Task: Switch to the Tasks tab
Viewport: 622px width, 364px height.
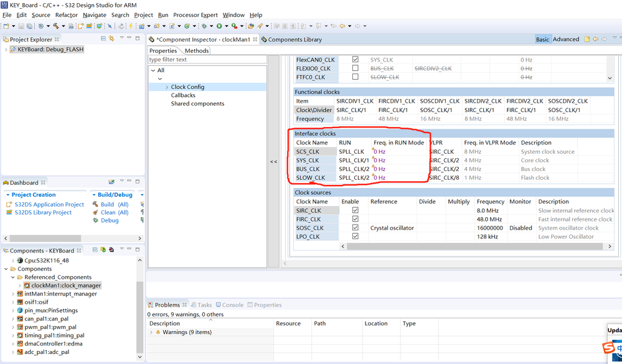Action: coord(202,305)
